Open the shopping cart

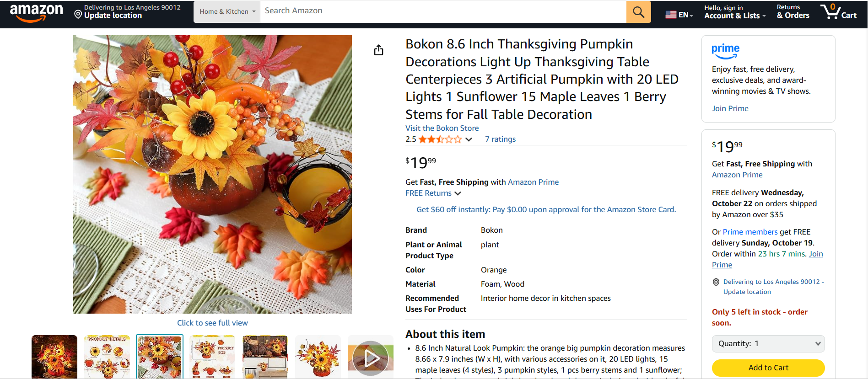[838, 12]
